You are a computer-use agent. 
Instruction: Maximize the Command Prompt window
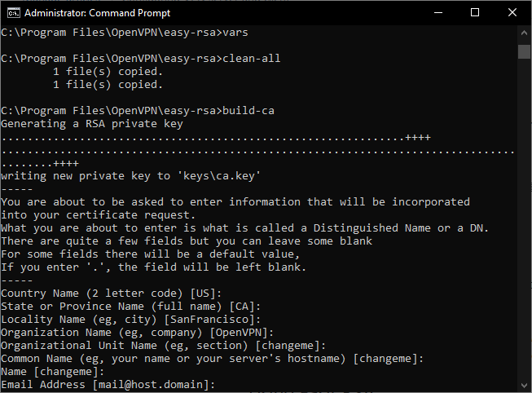475,13
